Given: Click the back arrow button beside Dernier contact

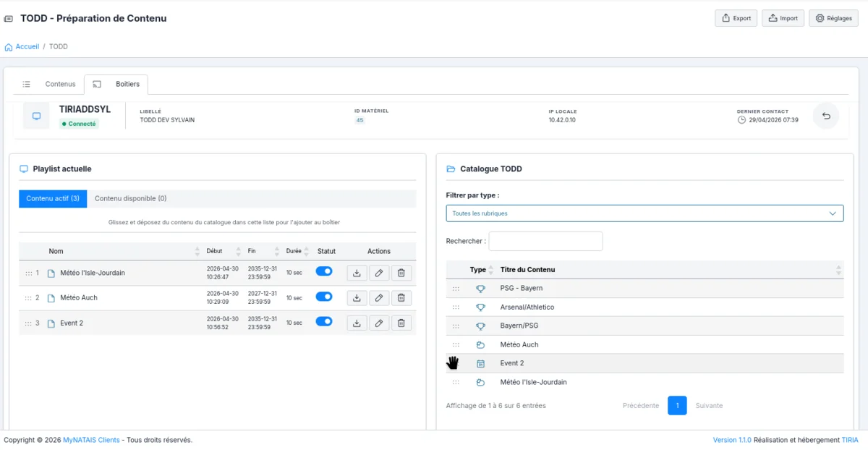Looking at the screenshot, I should [x=826, y=116].
